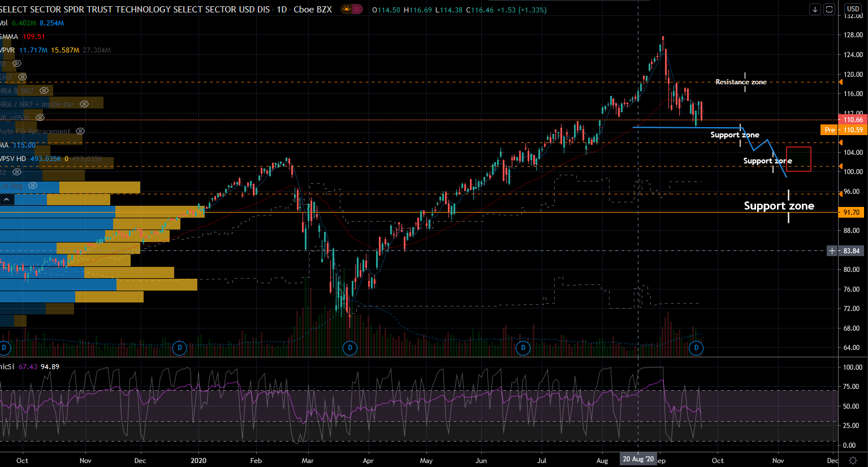Click the +1.53 (+1.33%) change value
This screenshot has height=467, width=868.
point(521,10)
